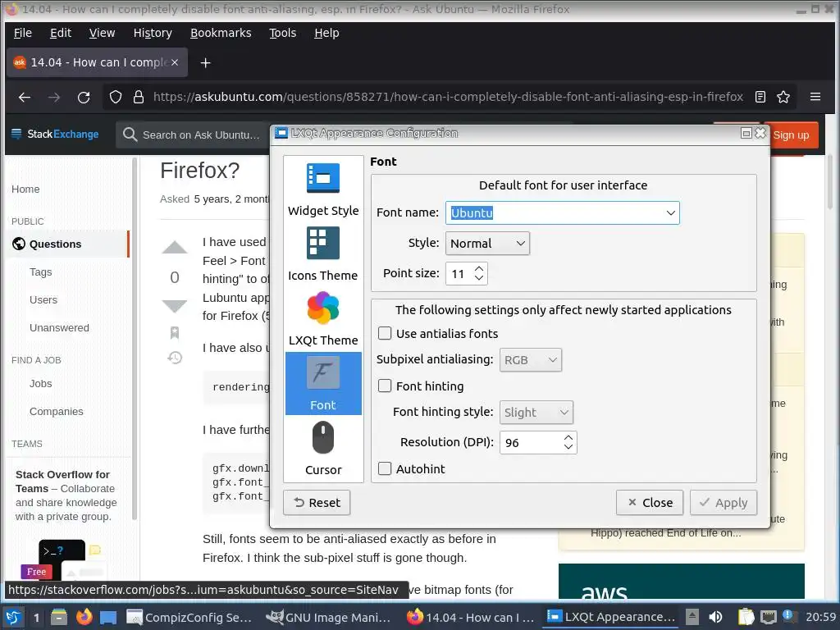Click the Reset button
Image resolution: width=840 pixels, height=630 pixels.
pyautogui.click(x=317, y=503)
